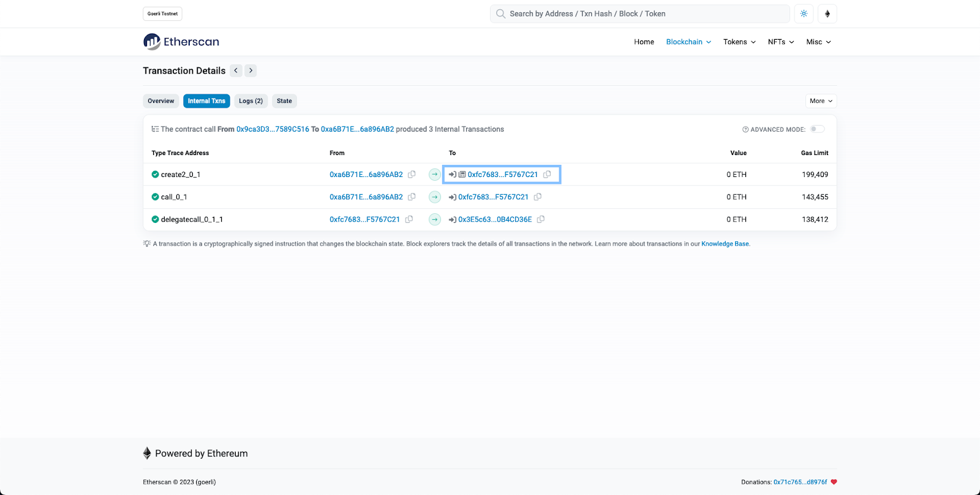
Task: Click green arrow in delegatecall_0_1_1 row
Action: tap(435, 219)
